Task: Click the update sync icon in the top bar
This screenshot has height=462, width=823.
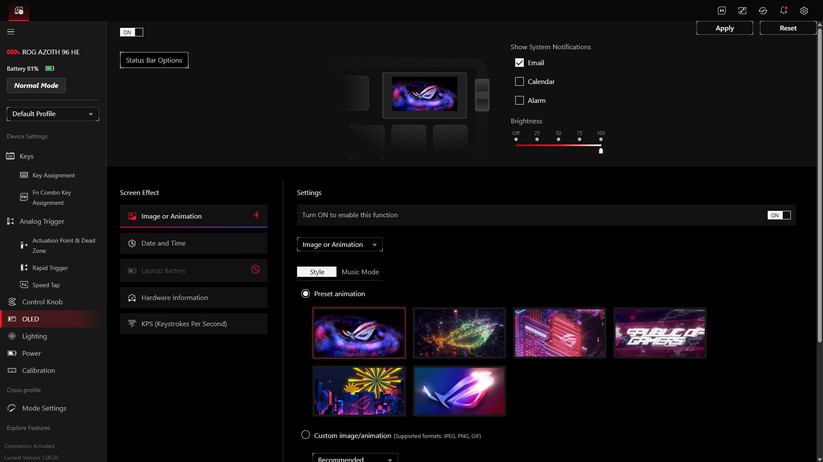Action: tap(763, 10)
